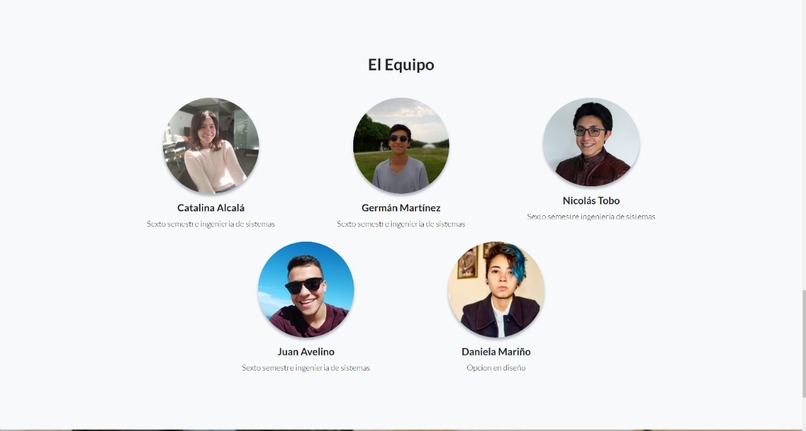Click Nicolás Tobo's profile photo
Screen dimensions: 806x431
[591, 142]
